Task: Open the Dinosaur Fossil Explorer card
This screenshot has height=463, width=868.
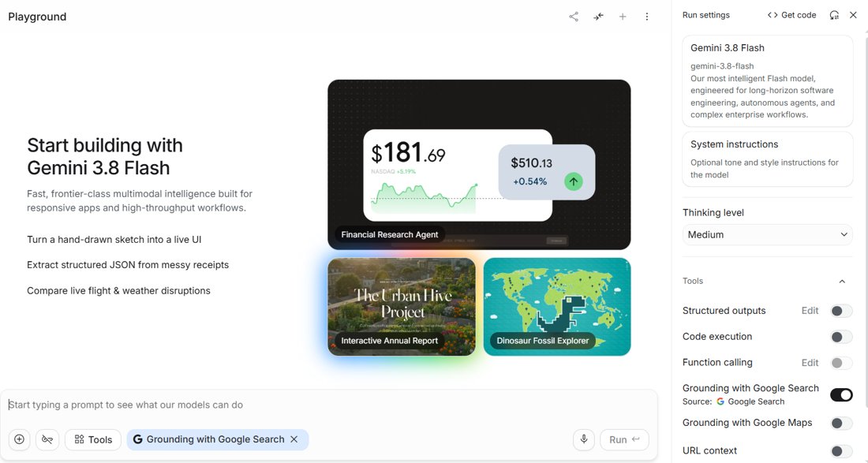Action: click(x=557, y=307)
